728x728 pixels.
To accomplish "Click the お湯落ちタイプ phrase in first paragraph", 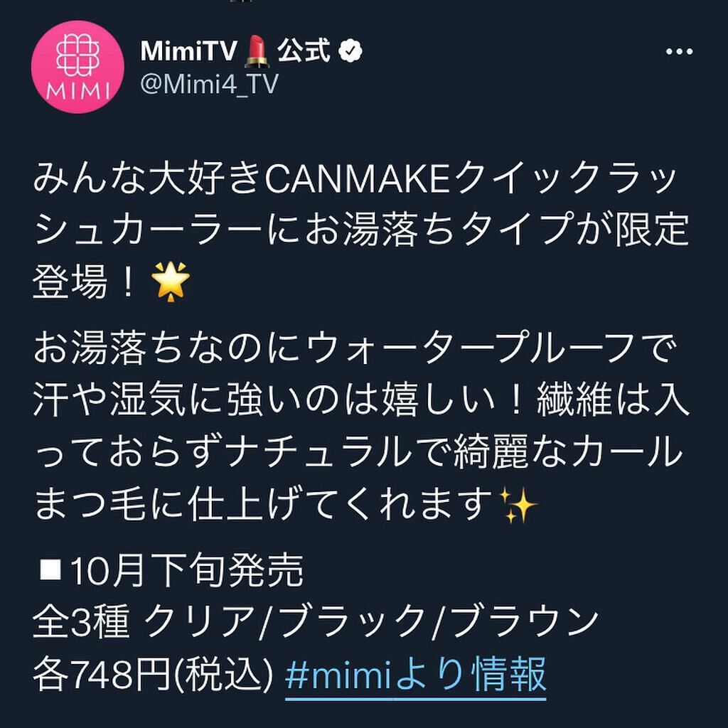I will tap(437, 231).
